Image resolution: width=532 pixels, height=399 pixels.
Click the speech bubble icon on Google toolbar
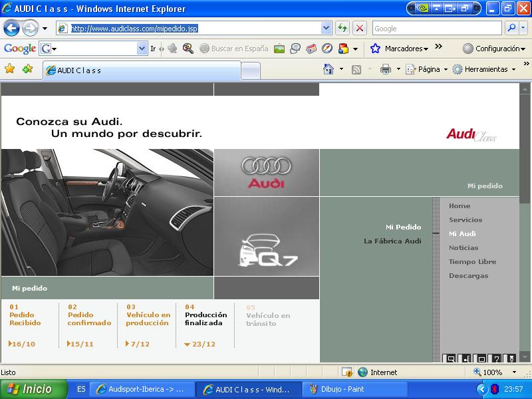click(295, 49)
